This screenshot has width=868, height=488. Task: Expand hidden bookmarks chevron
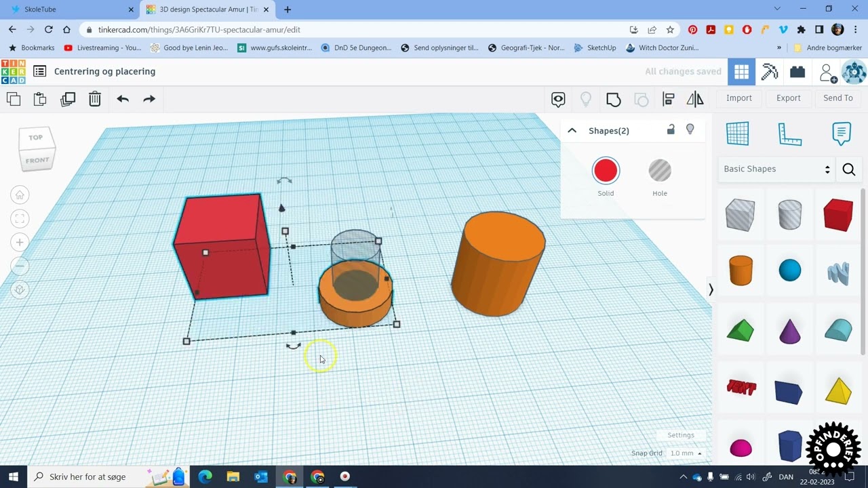tap(779, 48)
